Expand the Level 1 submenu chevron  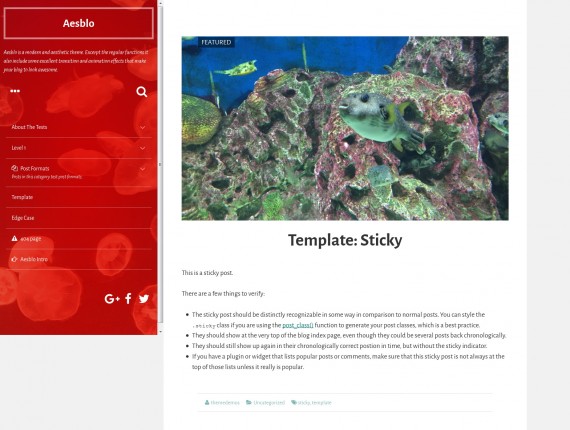click(142, 148)
